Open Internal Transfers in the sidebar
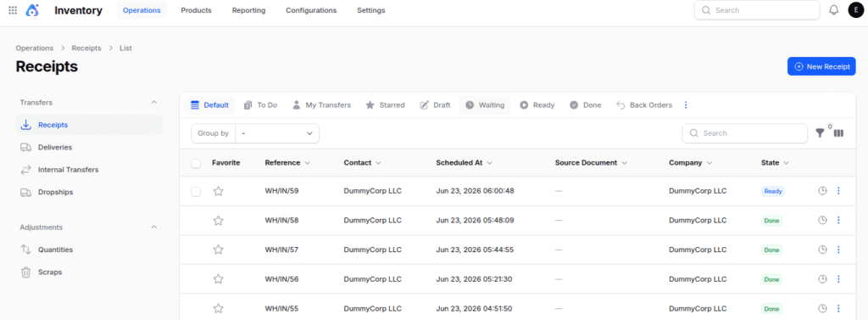This screenshot has width=868, height=320. [90, 170]
